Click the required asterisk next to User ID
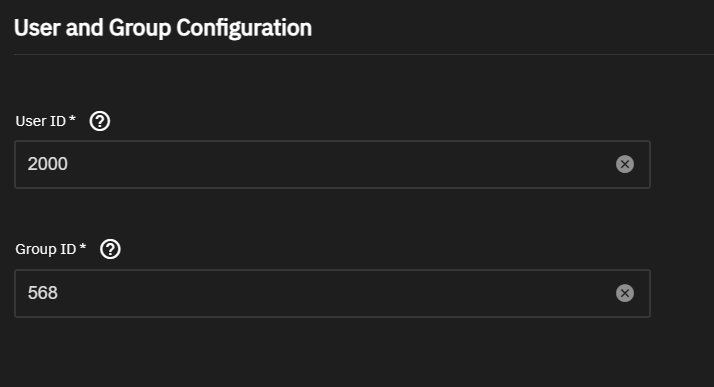 click(x=72, y=119)
